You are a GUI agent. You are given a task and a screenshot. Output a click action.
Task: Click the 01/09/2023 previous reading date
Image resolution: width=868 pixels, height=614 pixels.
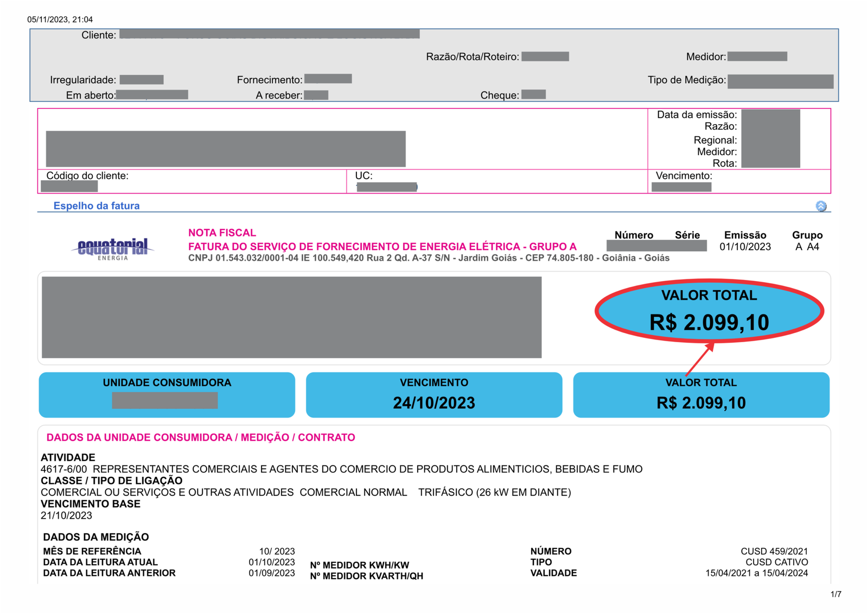(x=272, y=573)
